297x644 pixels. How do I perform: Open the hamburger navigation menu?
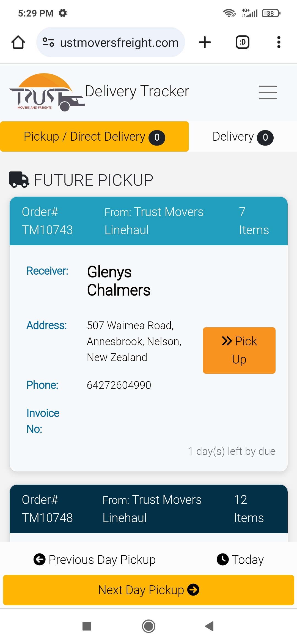pos(268,92)
